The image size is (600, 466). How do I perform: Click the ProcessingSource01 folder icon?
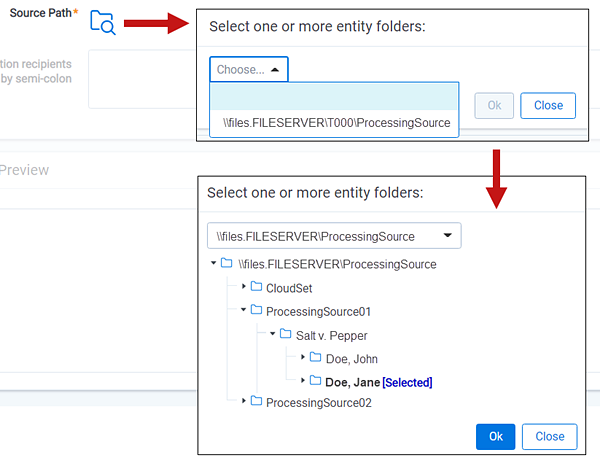(x=256, y=310)
